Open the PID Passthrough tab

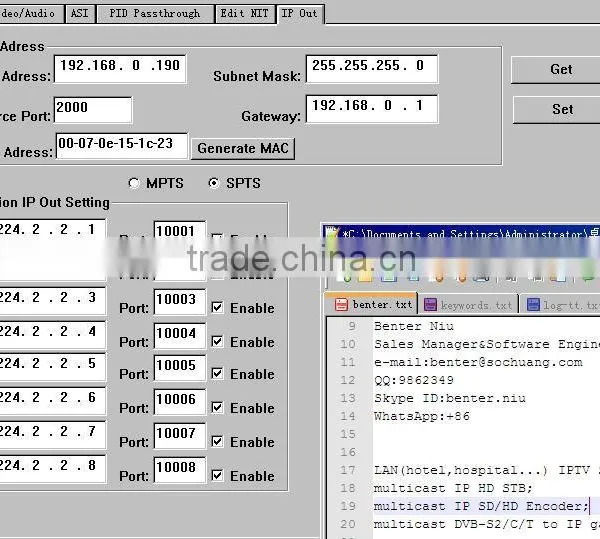tap(155, 14)
